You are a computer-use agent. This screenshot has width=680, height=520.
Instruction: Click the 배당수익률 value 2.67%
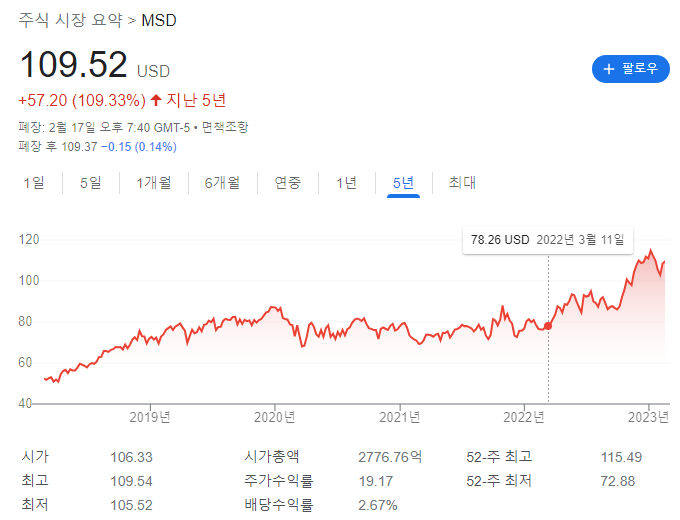(x=378, y=505)
